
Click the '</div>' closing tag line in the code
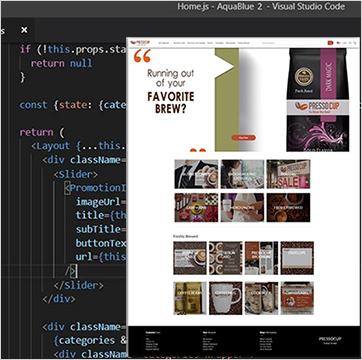click(x=59, y=299)
